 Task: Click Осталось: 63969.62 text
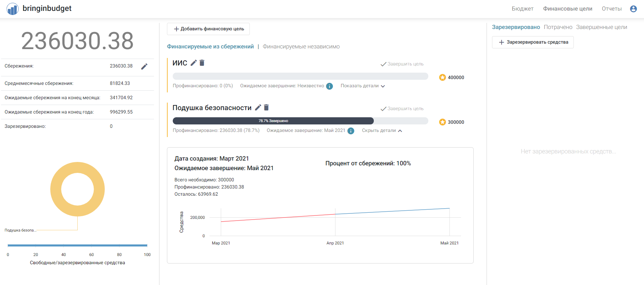pos(196,194)
